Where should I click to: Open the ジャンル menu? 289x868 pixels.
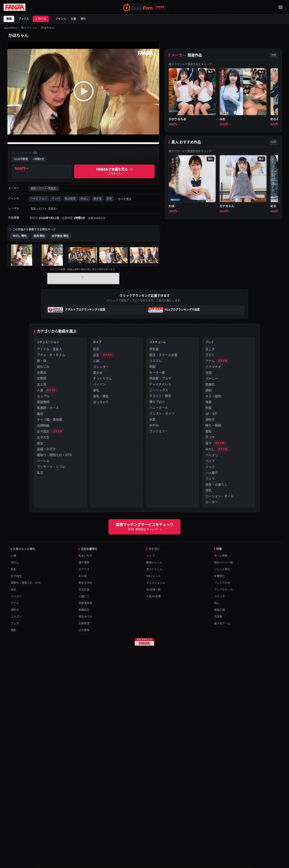(x=61, y=19)
